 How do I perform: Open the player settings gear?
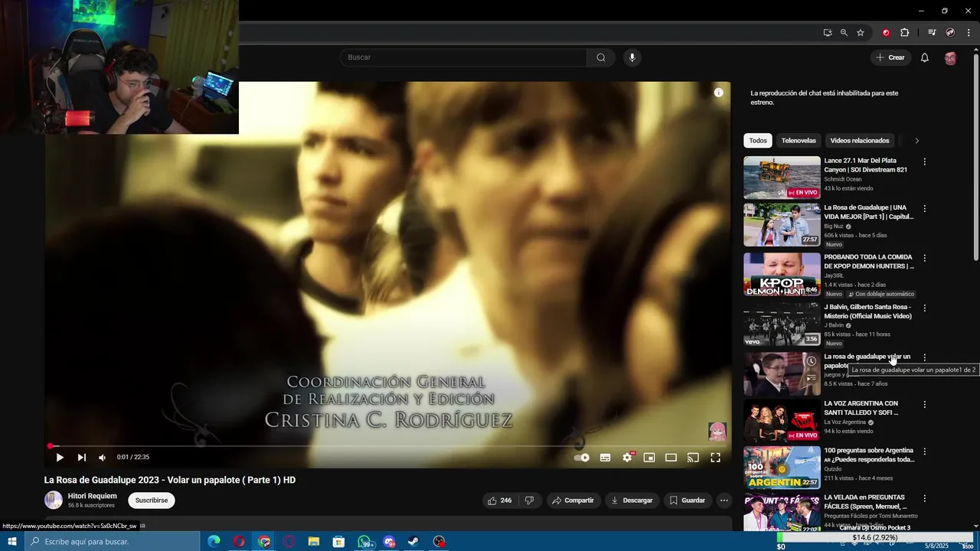628,458
